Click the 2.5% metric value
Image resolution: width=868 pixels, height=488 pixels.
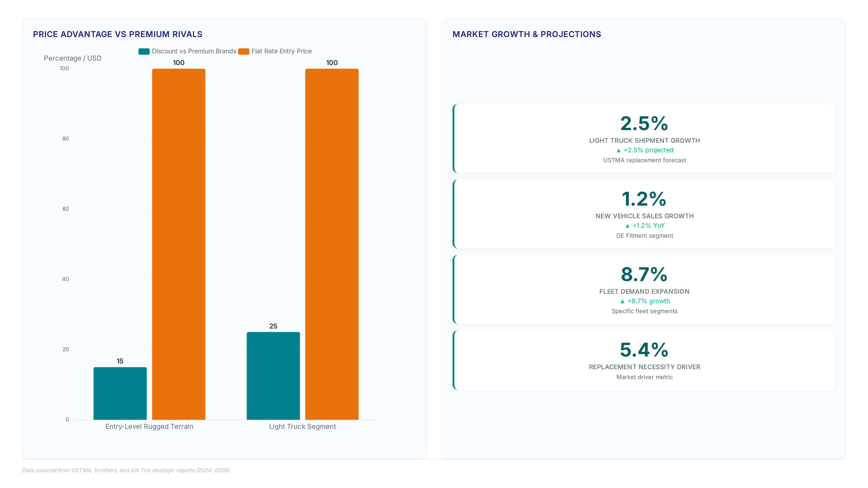point(644,123)
